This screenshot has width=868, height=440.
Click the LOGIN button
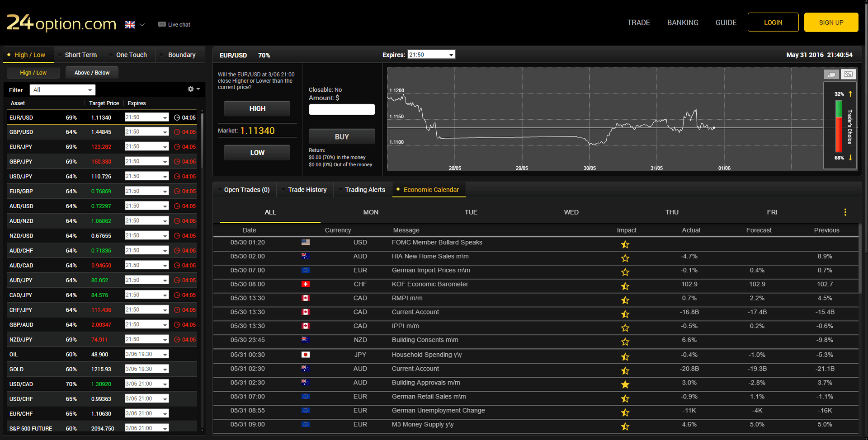coord(773,23)
